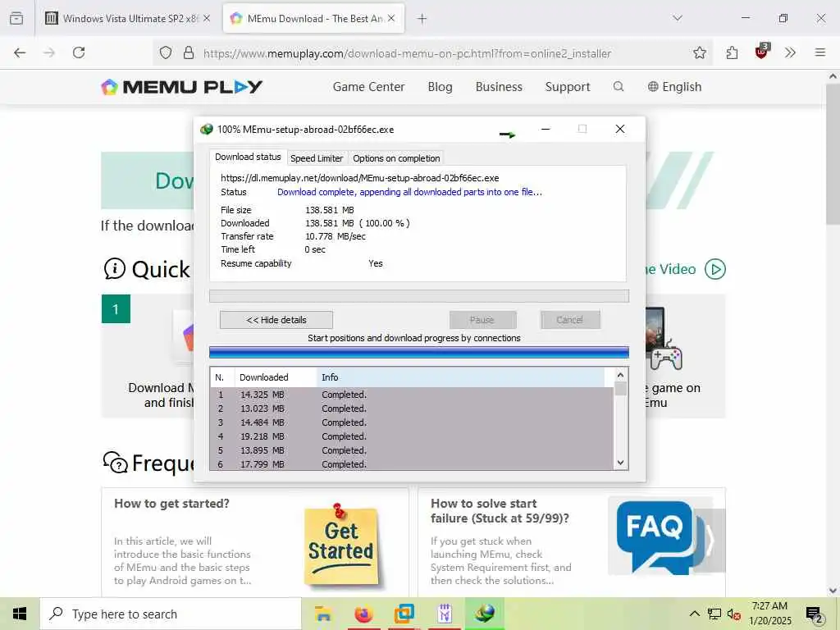
Task: Show hidden system tray icons
Action: coord(694,614)
